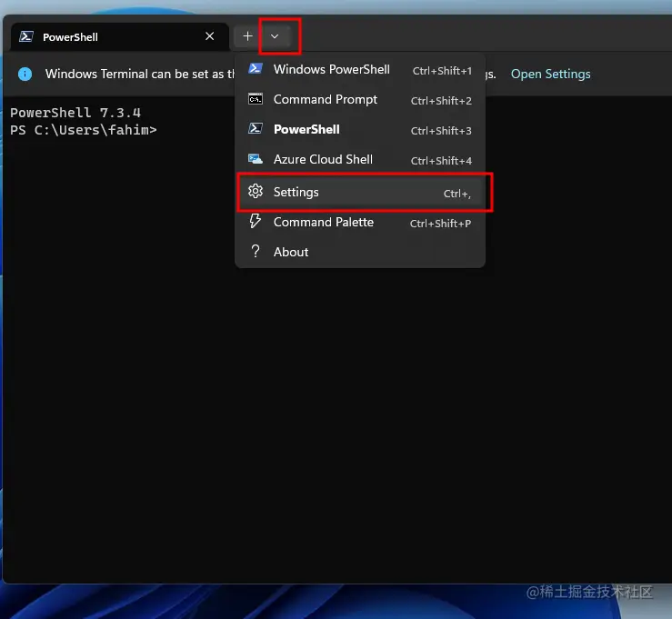Launch Command Prompt from the dropdown
Viewport: 672px width, 619px height.
pos(360,99)
